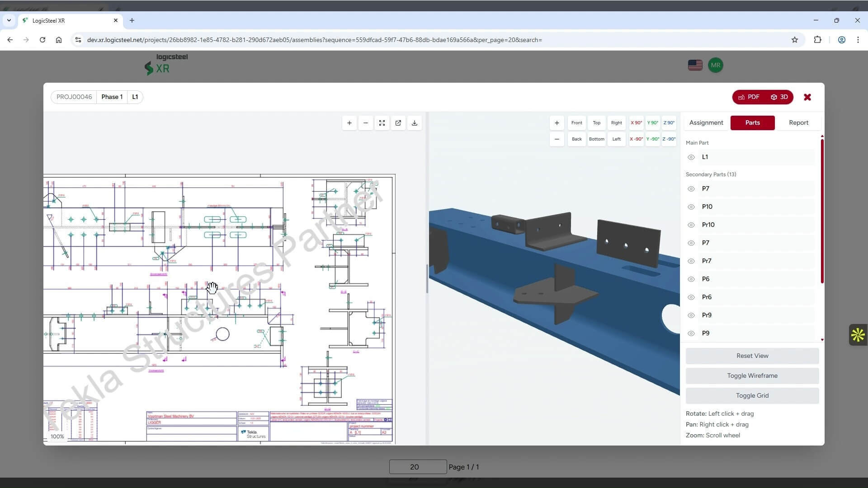Switch on the 3D view toggle
Image resolution: width=868 pixels, height=488 pixels.
pos(779,97)
